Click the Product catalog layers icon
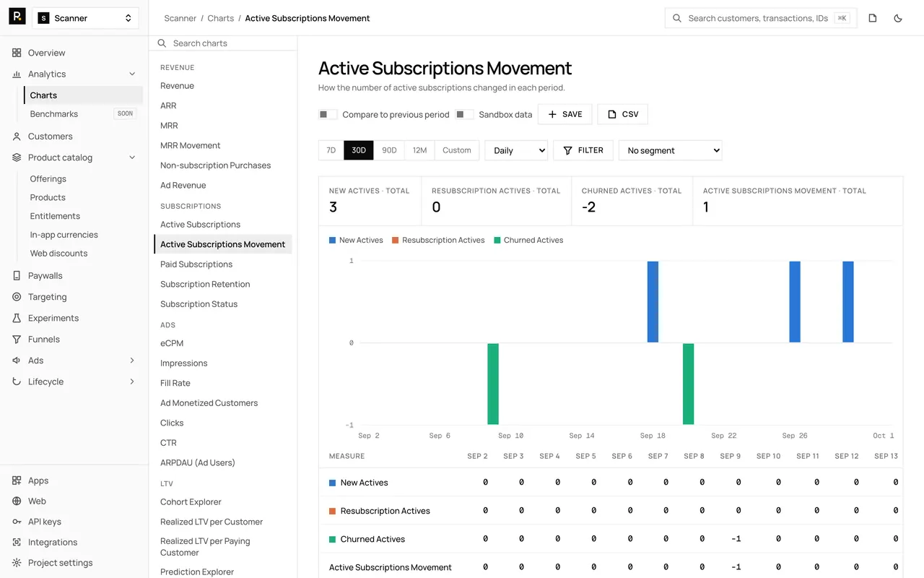Screen dimensions: 924x578 pos(17,158)
